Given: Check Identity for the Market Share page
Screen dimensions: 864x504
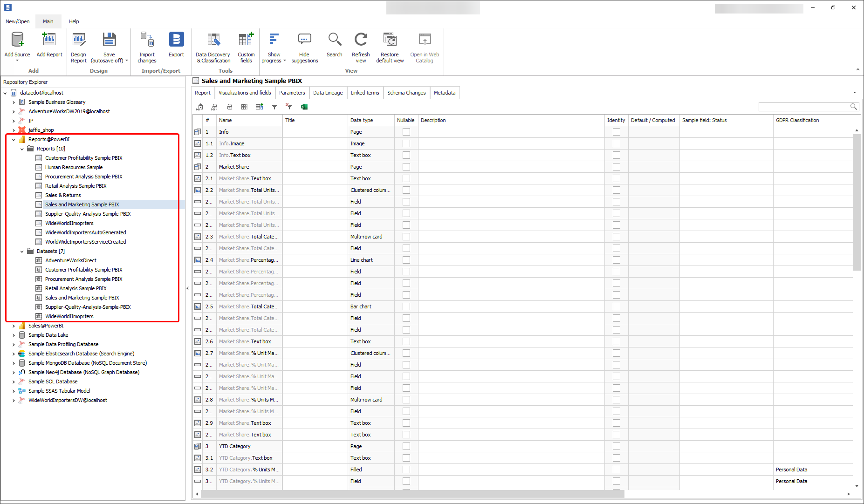Looking at the screenshot, I should [x=616, y=167].
